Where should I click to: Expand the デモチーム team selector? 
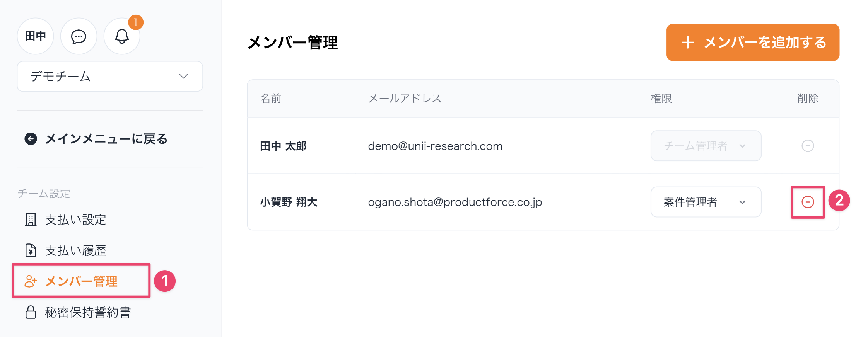pos(110,77)
